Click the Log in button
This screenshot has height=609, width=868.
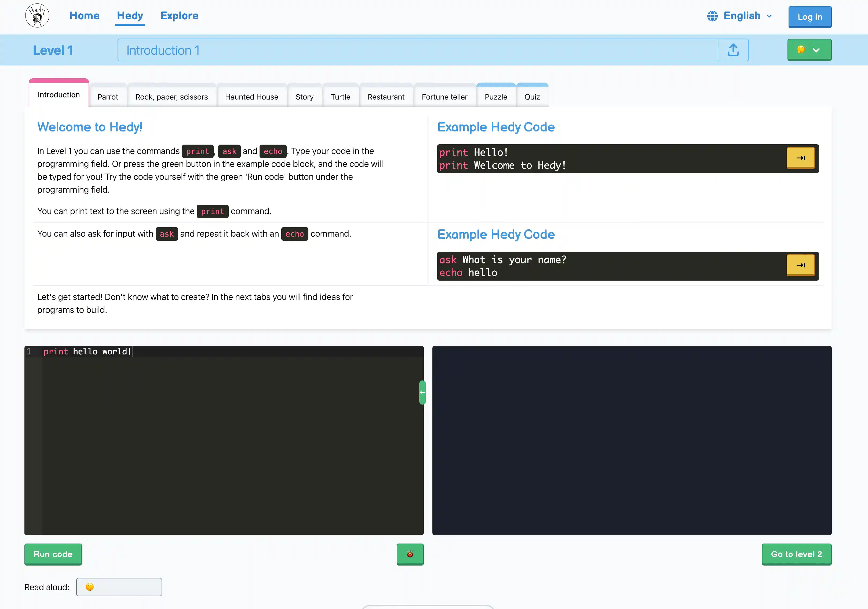tap(809, 17)
